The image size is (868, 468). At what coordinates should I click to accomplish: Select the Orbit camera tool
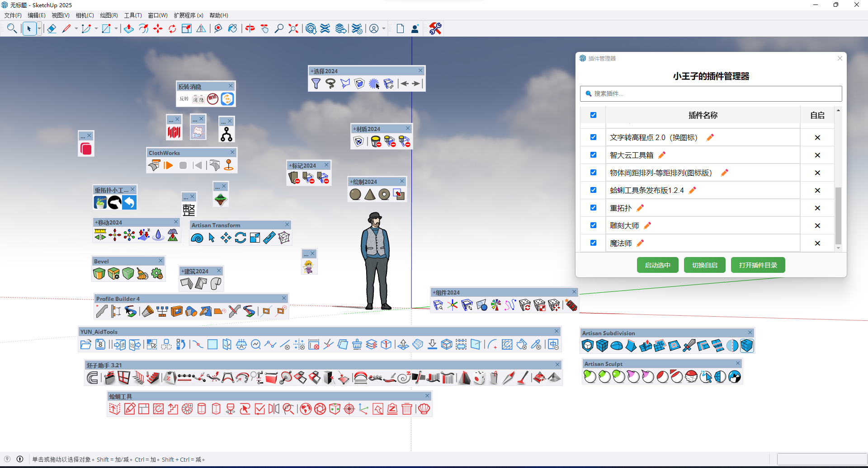(x=250, y=29)
